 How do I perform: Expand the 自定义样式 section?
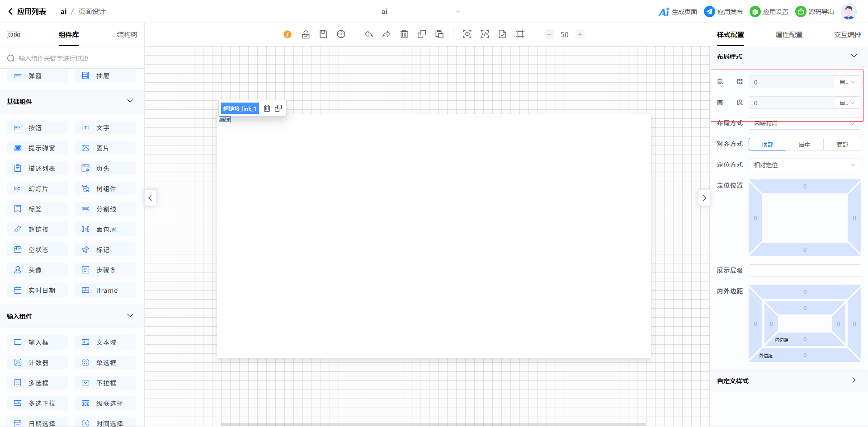[x=854, y=380]
